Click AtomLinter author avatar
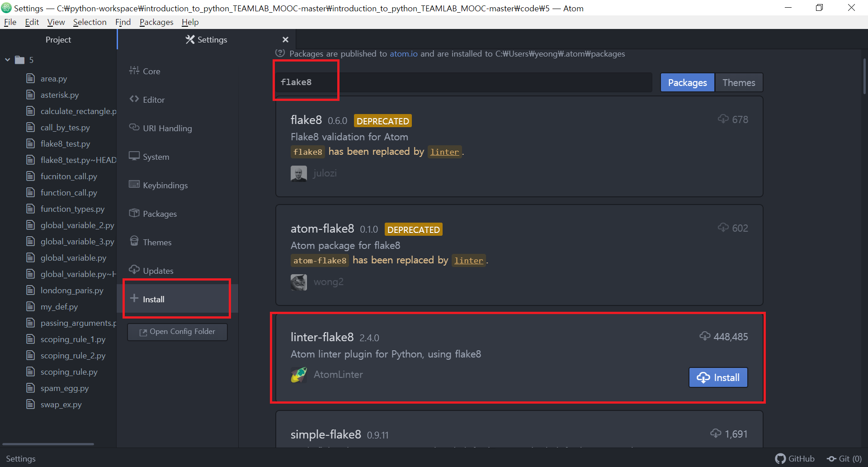This screenshot has height=467, width=868. [x=298, y=375]
